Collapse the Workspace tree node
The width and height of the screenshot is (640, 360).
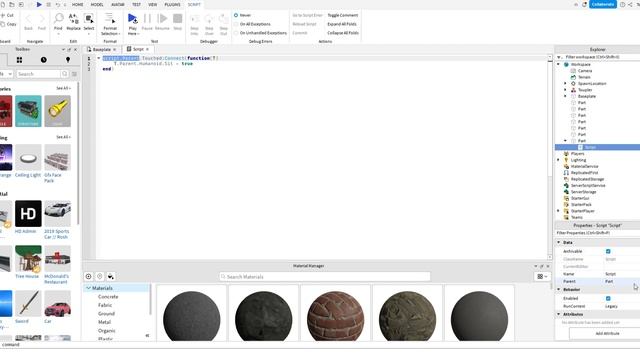click(x=559, y=64)
